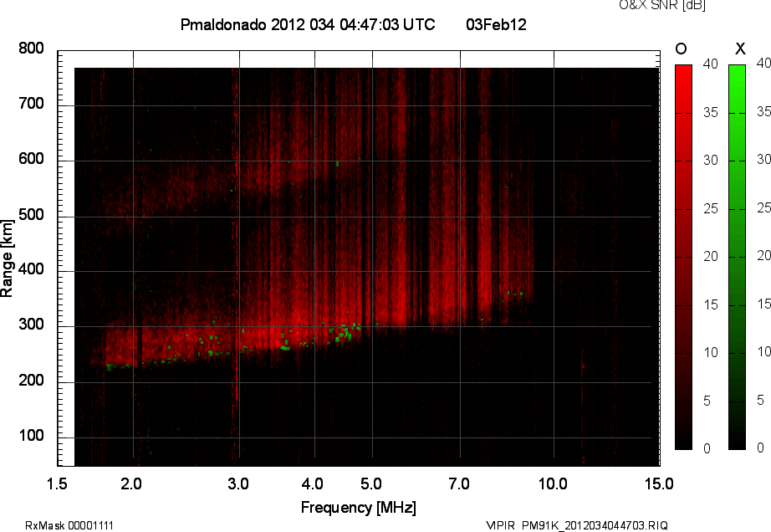Click the 5 dB label on O scale
Image resolution: width=771 pixels, height=532 pixels.
click(707, 402)
